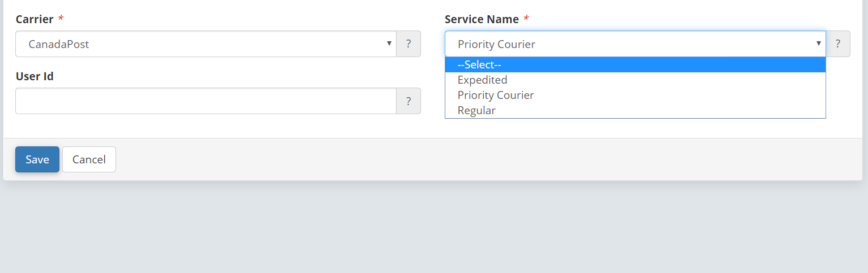Cancel the form changes

click(x=89, y=159)
